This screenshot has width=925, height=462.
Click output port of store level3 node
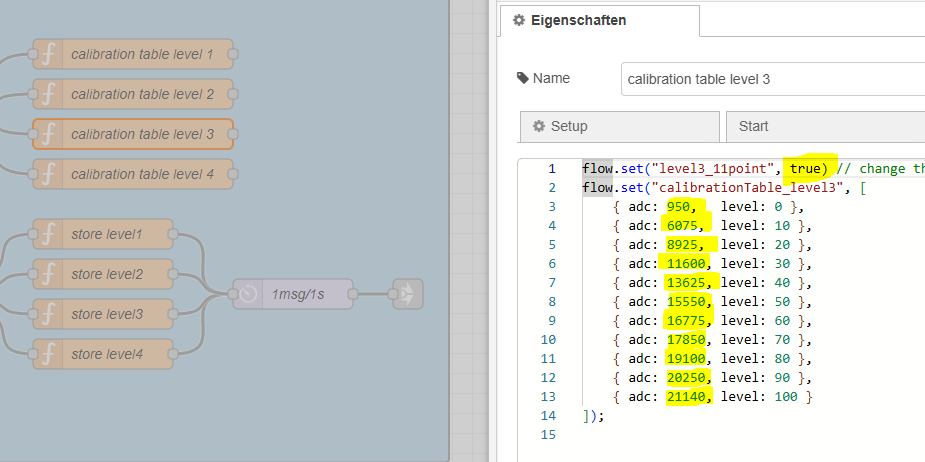click(x=173, y=314)
